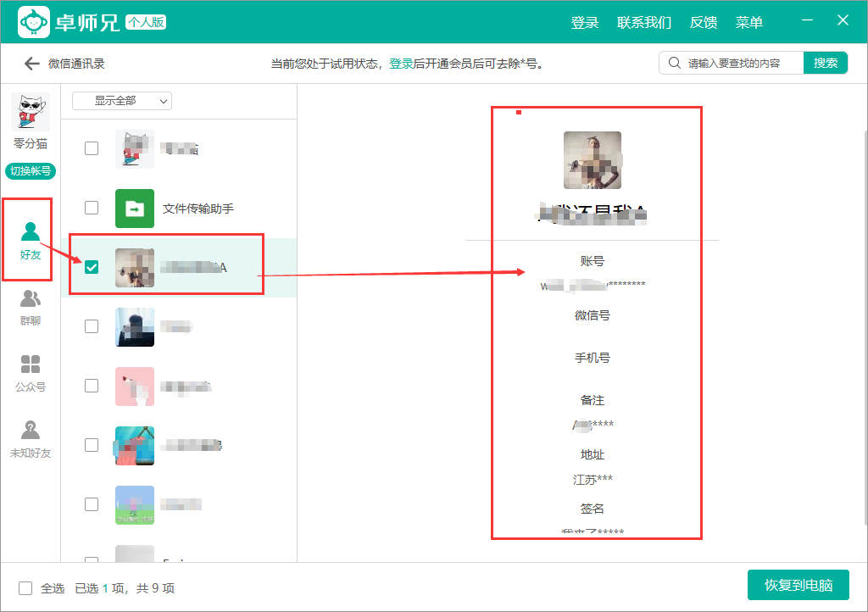Click the cat avatar in first contact row
This screenshot has height=612, width=868.
[135, 149]
